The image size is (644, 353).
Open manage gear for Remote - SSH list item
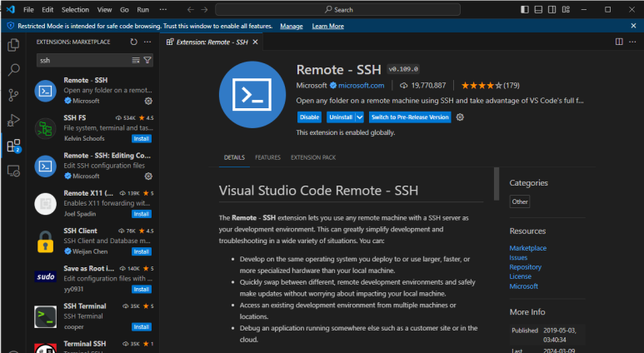tap(148, 101)
